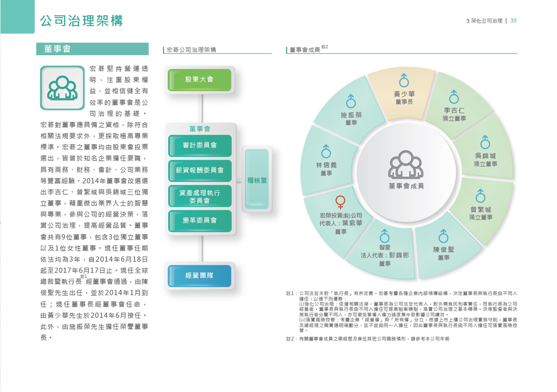Image resolution: width=557 pixels, height=392 pixels.
Task: Click the page number 33
Action: click(513, 21)
